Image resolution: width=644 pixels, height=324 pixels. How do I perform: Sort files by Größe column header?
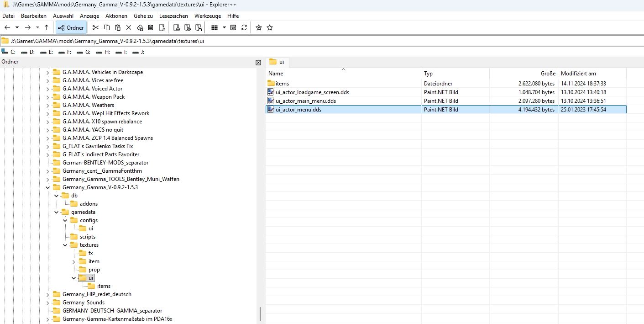(524, 73)
